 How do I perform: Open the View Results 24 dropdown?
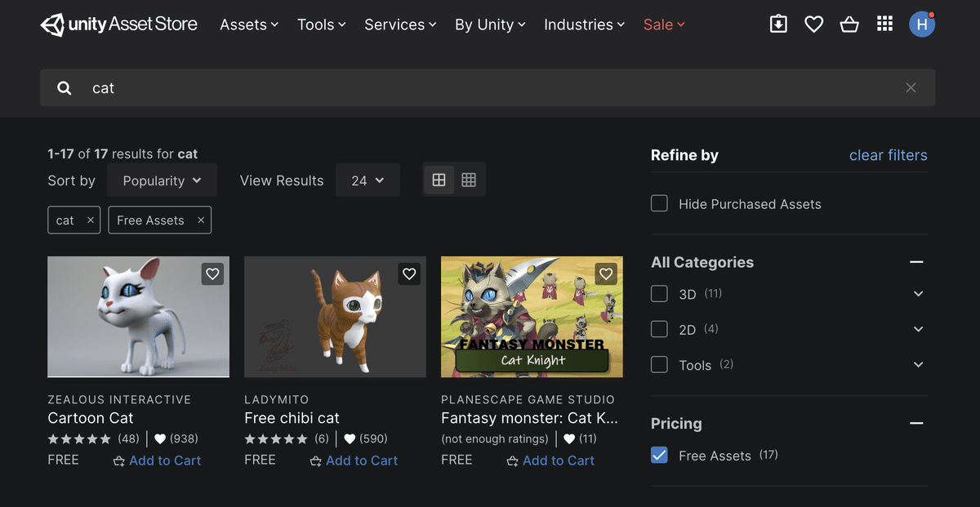pos(367,180)
